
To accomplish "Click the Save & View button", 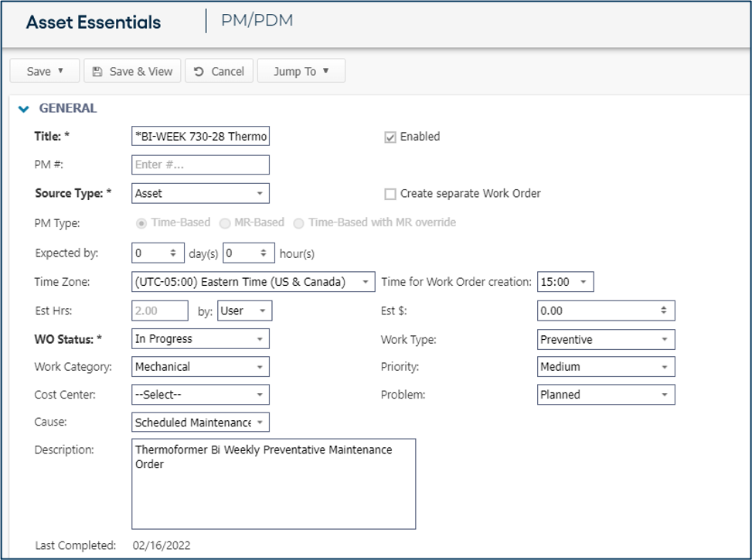I will pyautogui.click(x=132, y=71).
